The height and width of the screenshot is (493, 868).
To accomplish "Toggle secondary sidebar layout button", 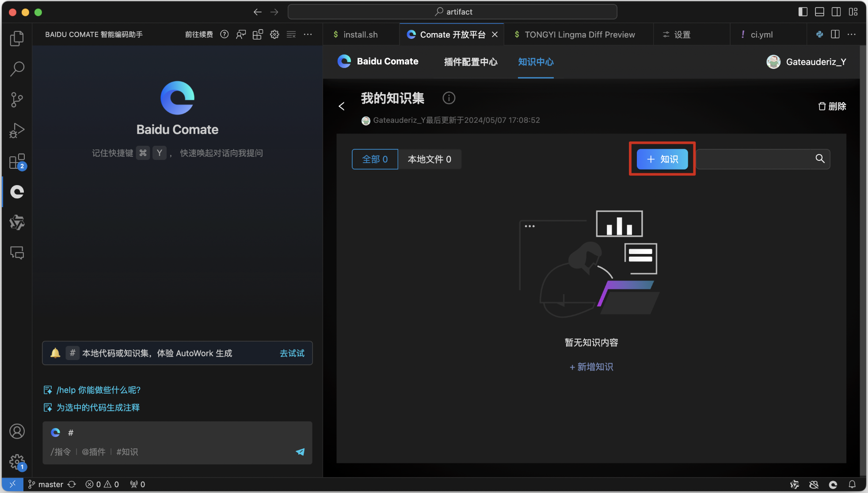I will (836, 12).
